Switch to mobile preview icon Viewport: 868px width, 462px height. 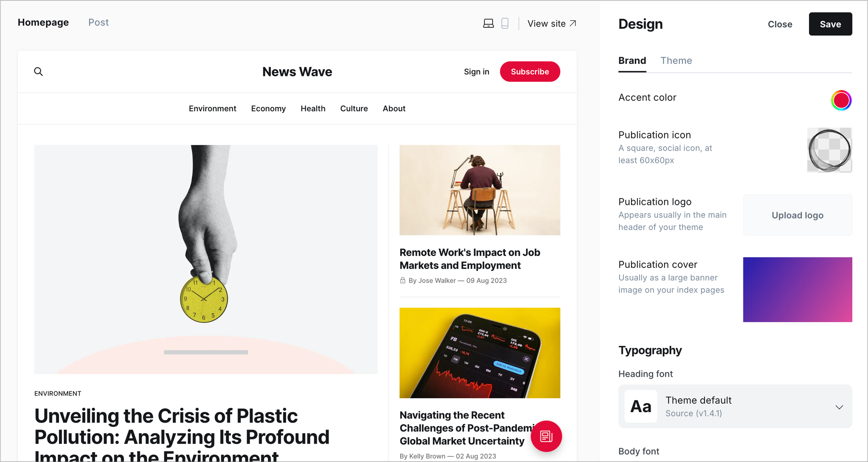[x=505, y=23]
